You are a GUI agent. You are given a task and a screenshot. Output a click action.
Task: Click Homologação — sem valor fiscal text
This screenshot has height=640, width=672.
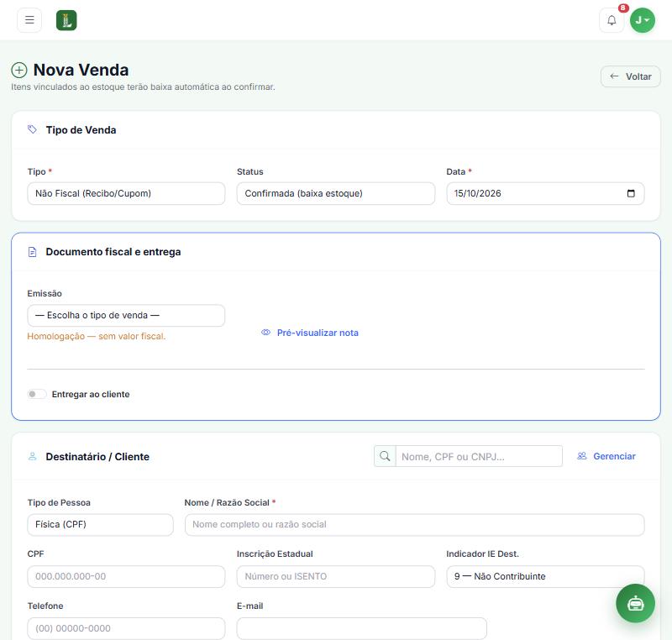[x=97, y=336]
